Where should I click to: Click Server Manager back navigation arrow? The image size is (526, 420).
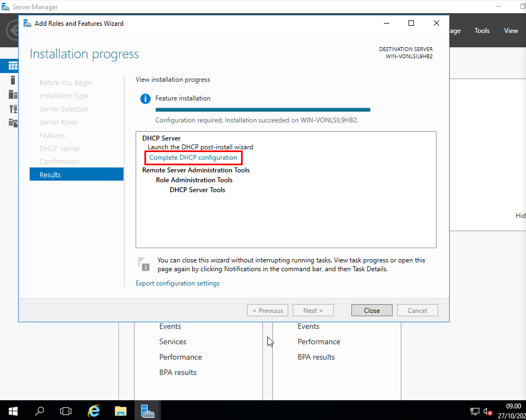point(13,31)
